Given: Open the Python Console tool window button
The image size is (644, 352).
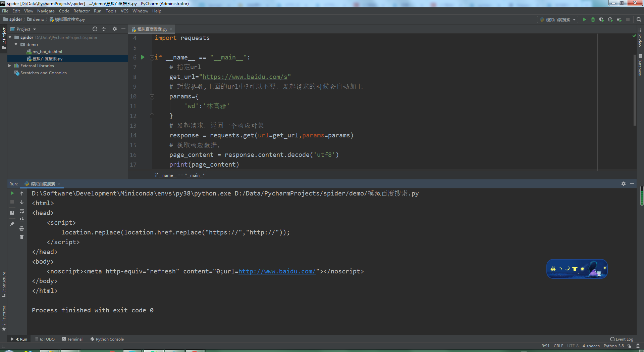Looking at the screenshot, I should click(107, 339).
